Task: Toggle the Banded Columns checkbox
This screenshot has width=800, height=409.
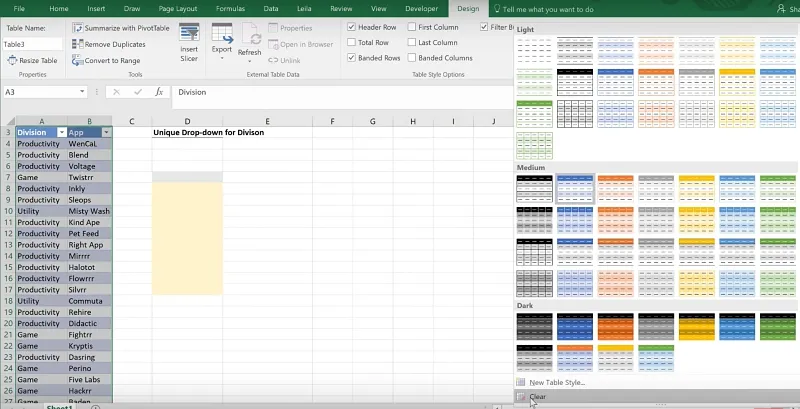Action: tap(412, 58)
